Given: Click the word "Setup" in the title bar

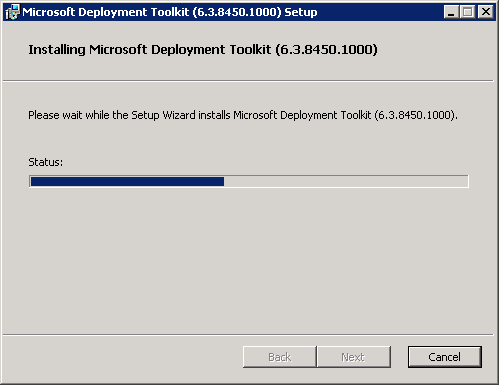Looking at the screenshot, I should point(301,12).
